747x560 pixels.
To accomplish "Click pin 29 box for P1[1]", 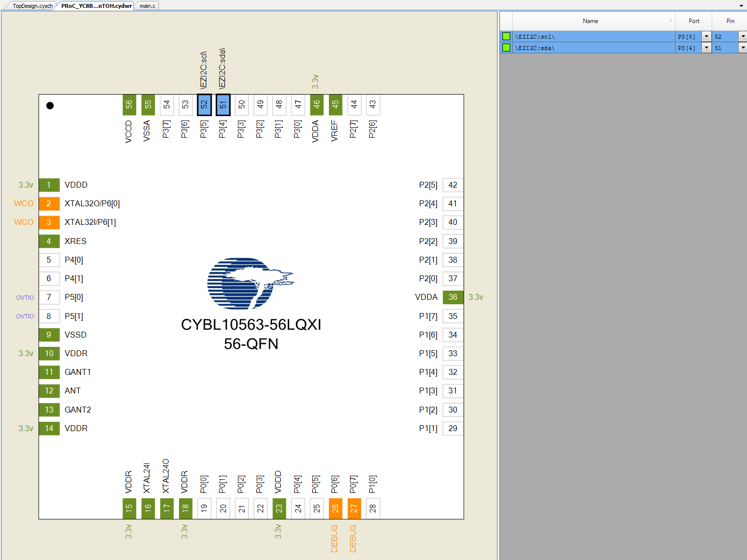I will (453, 428).
